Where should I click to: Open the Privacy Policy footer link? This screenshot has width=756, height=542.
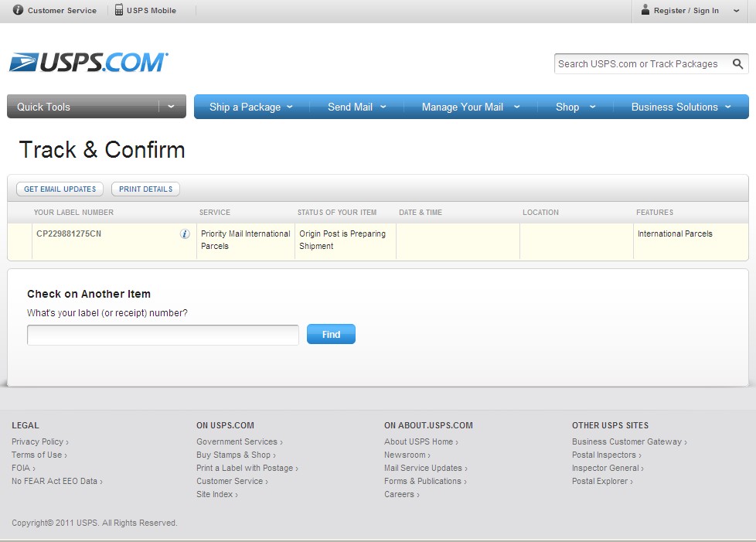pyautogui.click(x=38, y=441)
